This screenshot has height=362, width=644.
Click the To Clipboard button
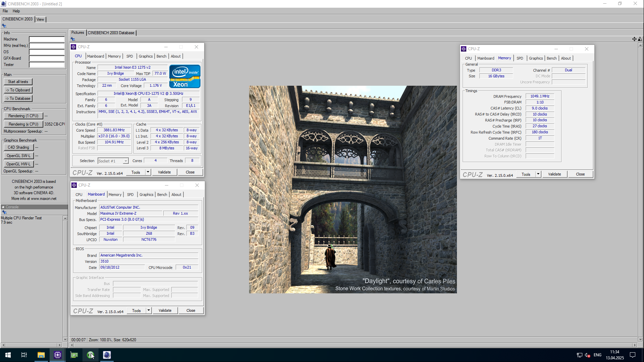point(18,90)
